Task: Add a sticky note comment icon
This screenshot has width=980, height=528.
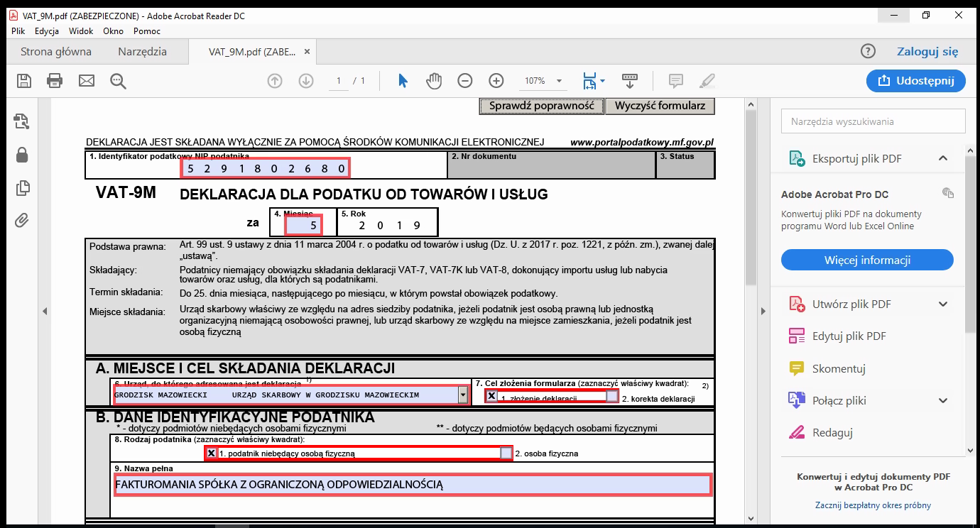Action: (675, 80)
